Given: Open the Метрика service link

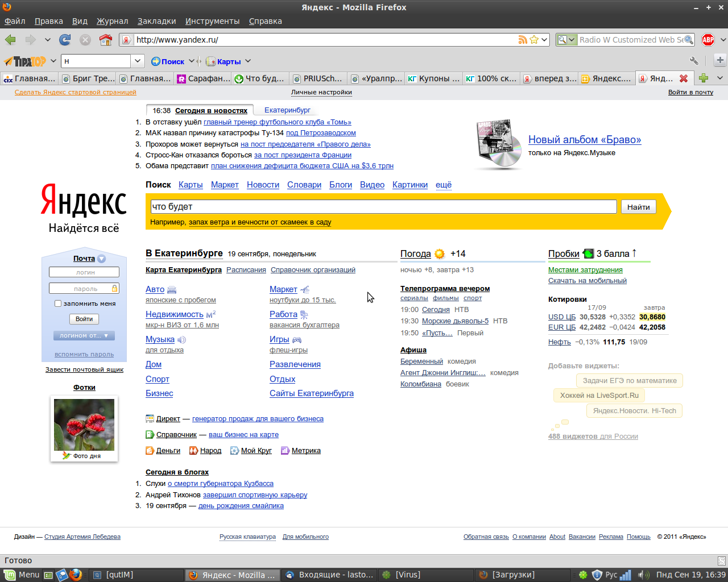Looking at the screenshot, I should click(306, 451).
